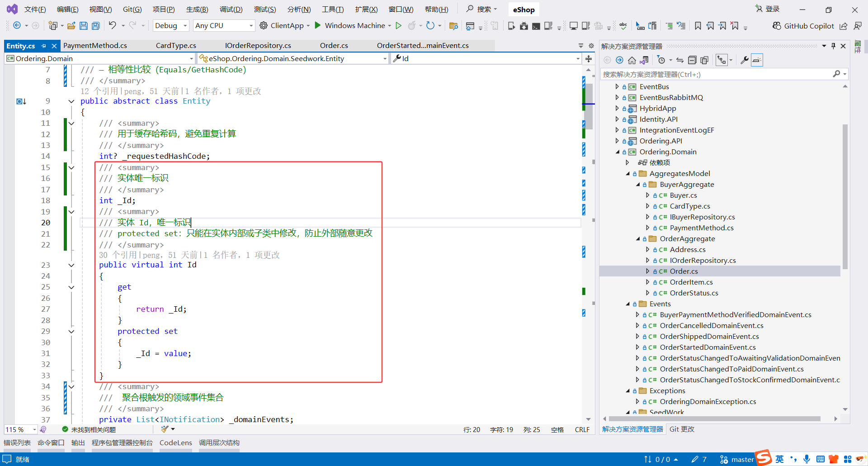Run the spelling checker from the toolbar

[x=623, y=26]
